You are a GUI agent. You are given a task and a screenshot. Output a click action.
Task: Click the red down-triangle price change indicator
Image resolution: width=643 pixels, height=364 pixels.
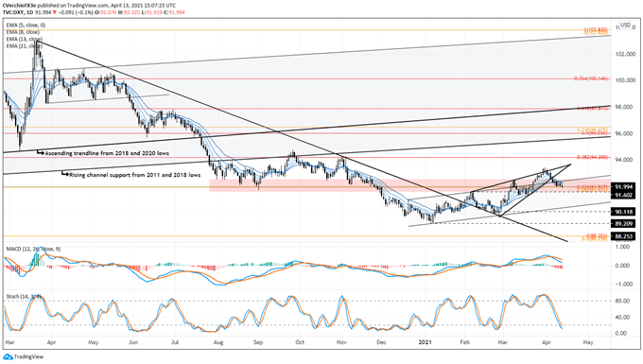[55, 12]
